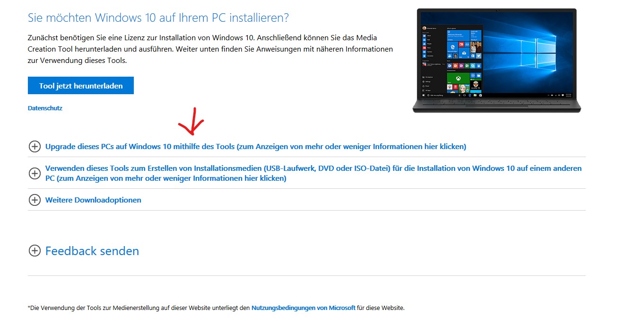The image size is (644, 336).
Task: Open Nutzungsbedingungen von Microsoft link
Action: pyautogui.click(x=304, y=308)
